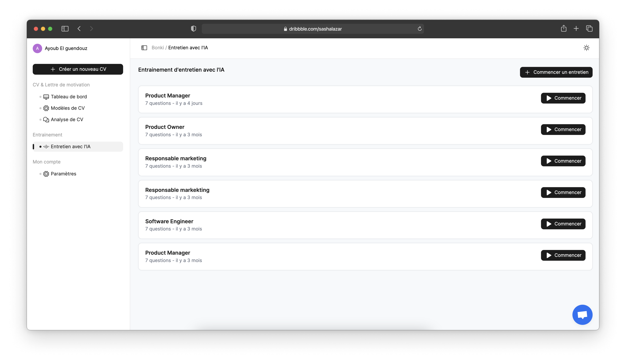Open the Responsable markekting card title
Image resolution: width=626 pixels, height=364 pixels.
tap(177, 190)
